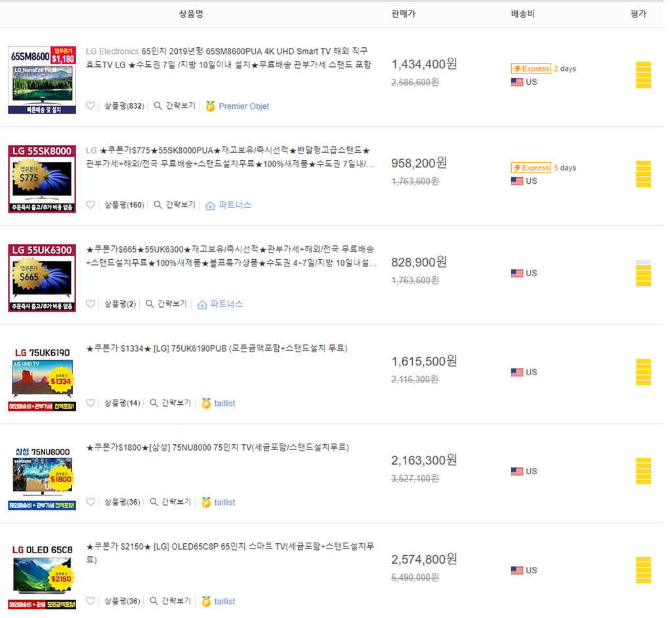
Task: Click Express 2 days delivery badge
Action: coord(531,69)
